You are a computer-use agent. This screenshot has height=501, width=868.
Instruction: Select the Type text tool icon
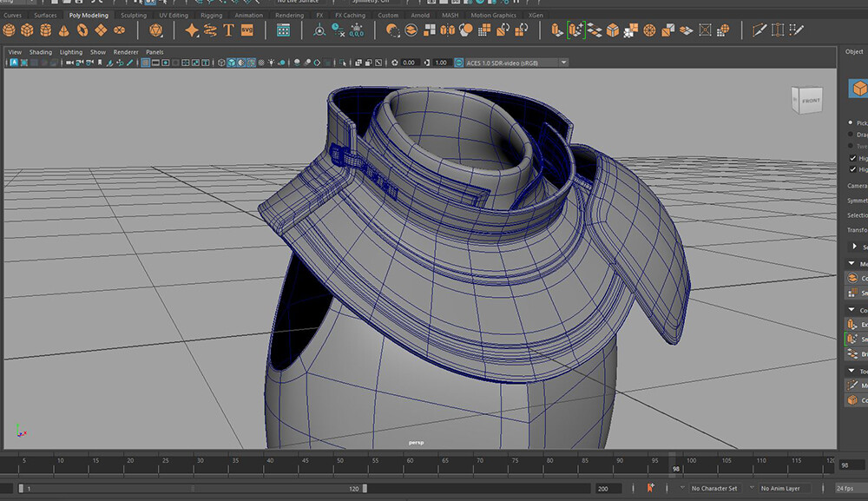pos(228,30)
